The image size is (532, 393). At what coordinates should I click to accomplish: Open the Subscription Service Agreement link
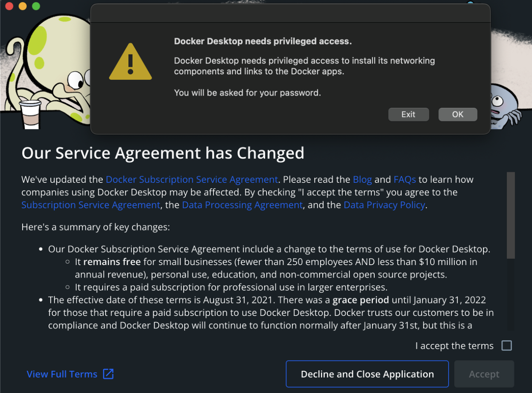point(91,205)
